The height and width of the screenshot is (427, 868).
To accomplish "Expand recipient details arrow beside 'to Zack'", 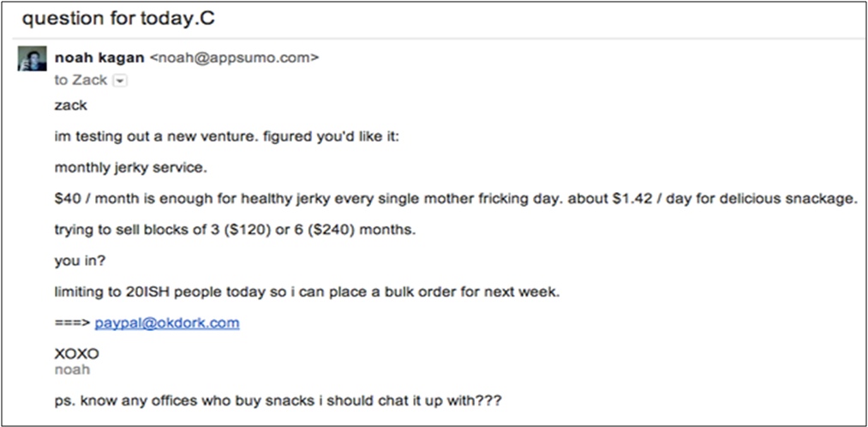I will 120,81.
